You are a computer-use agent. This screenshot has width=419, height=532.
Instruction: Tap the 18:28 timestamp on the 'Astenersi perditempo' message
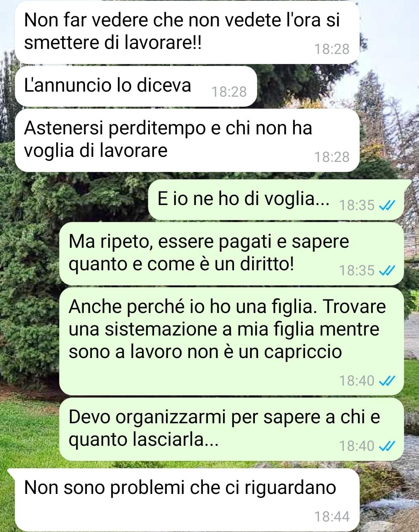(332, 157)
